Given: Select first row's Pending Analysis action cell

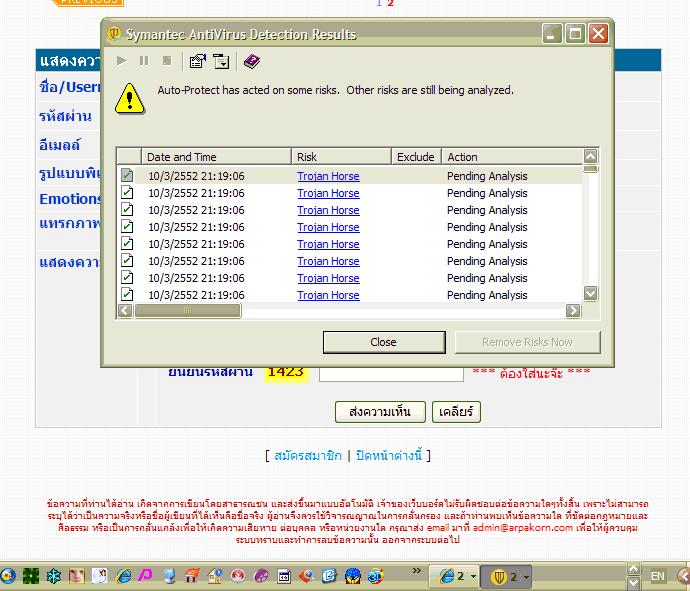Looking at the screenshot, I should coord(487,176).
